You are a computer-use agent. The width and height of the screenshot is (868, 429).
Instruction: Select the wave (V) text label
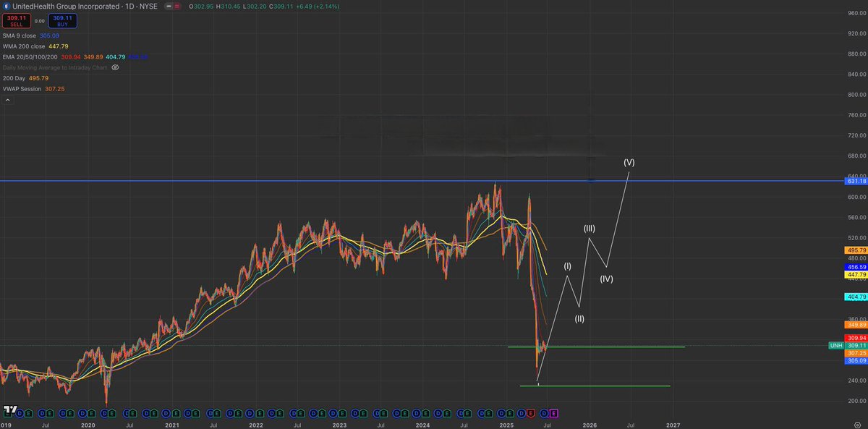point(629,162)
